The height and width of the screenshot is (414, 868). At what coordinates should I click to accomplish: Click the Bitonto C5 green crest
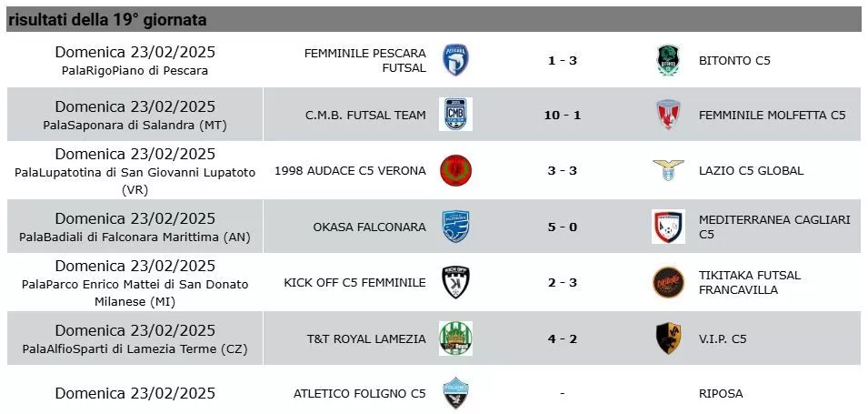668,60
